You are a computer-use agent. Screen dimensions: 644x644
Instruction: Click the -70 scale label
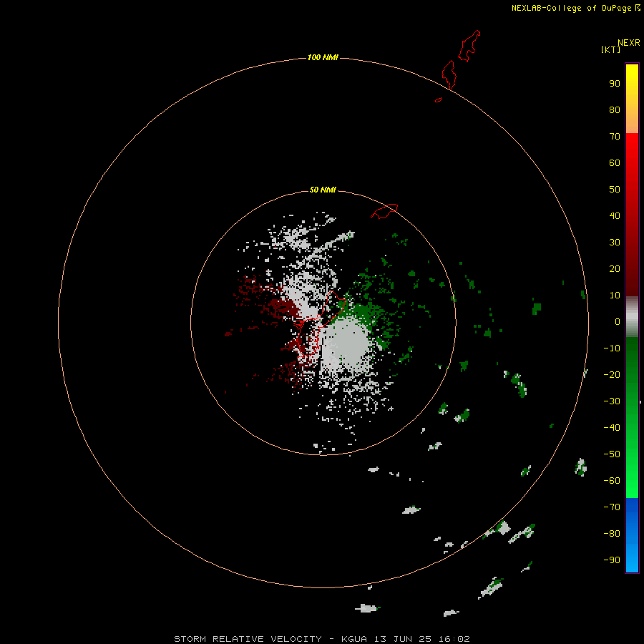612,507
